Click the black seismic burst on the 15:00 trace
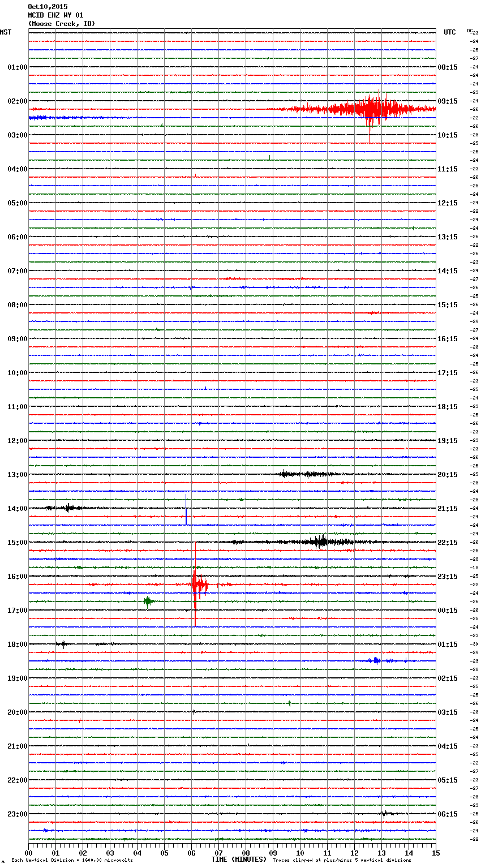 click(x=320, y=542)
